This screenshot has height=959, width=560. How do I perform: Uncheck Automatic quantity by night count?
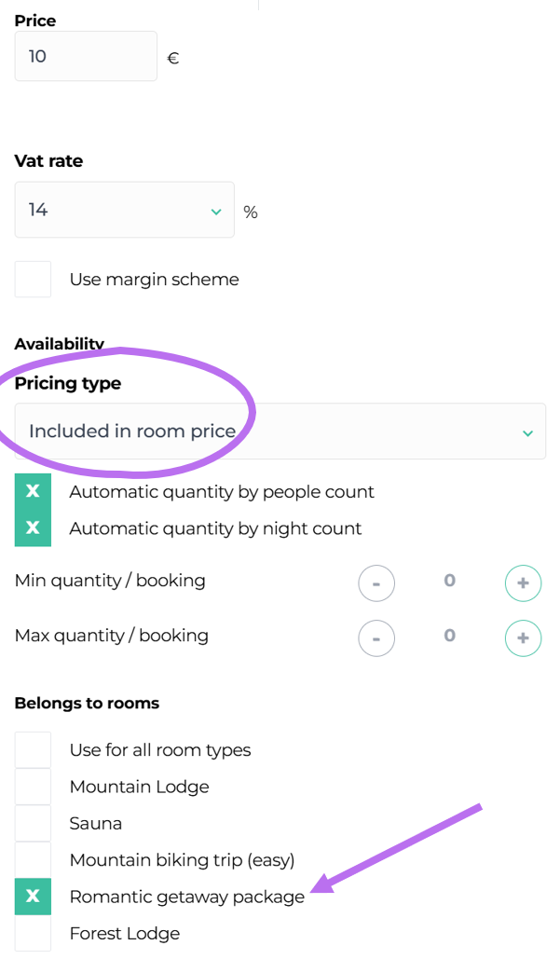pos(33,528)
